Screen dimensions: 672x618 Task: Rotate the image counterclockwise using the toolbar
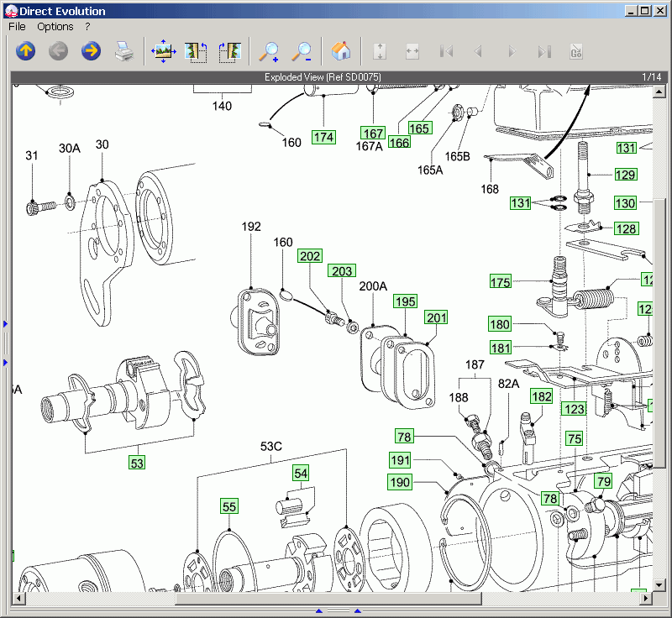point(196,51)
